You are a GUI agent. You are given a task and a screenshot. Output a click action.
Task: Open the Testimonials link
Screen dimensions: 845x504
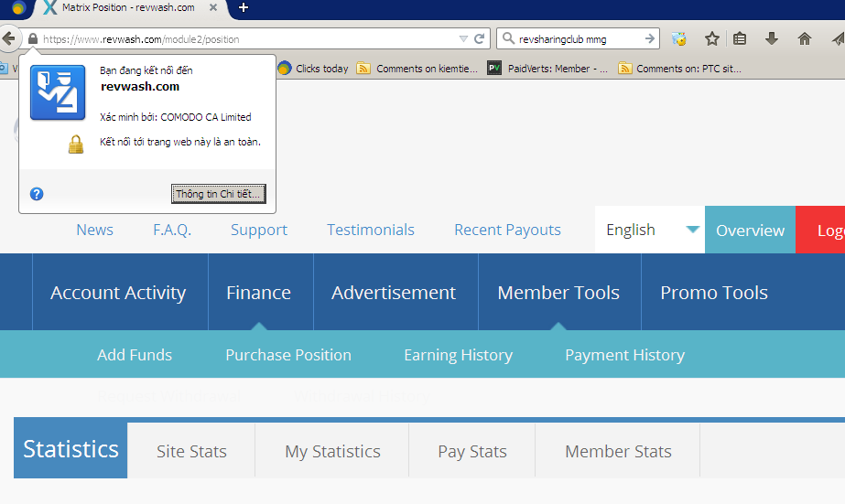click(x=371, y=230)
